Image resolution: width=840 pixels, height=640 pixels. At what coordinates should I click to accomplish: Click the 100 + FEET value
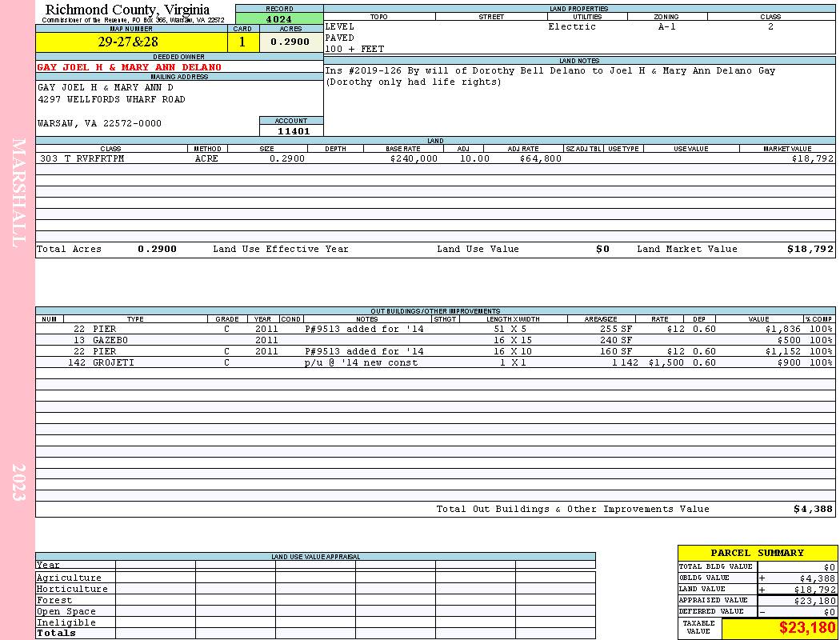coord(354,50)
